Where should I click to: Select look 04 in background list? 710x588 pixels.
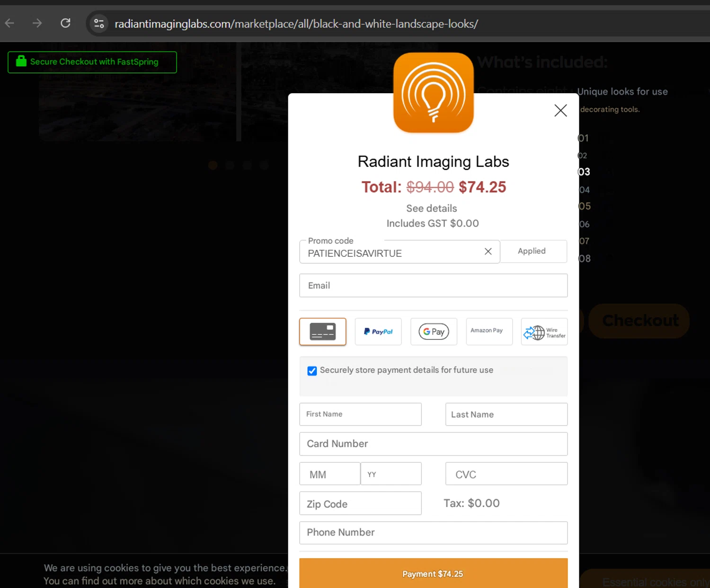coord(584,190)
